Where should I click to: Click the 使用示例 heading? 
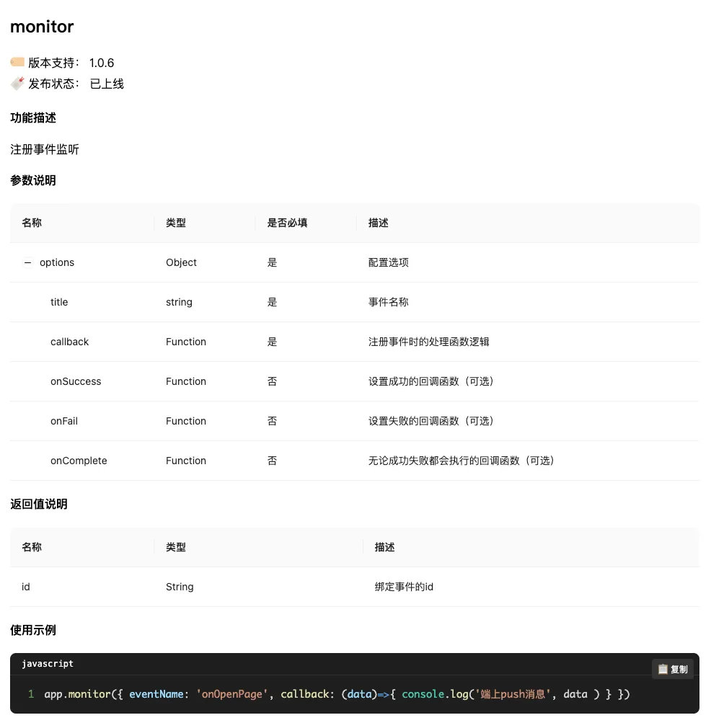tap(32, 630)
